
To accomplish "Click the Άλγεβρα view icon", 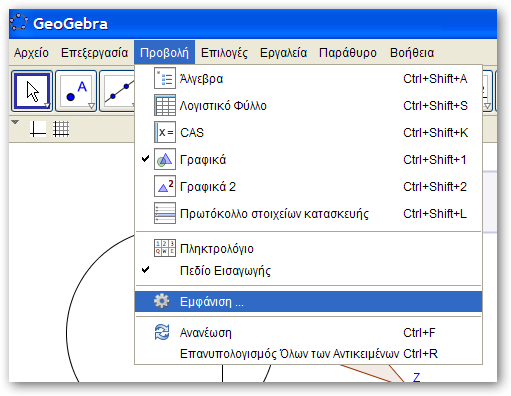I will point(165,78).
